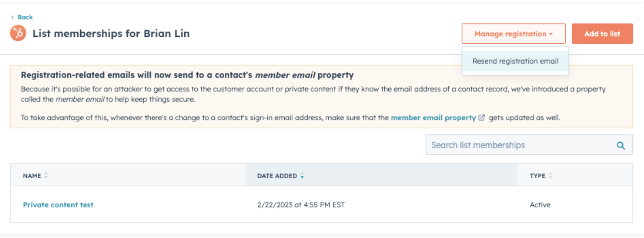Click the HubSpot sprocket logo icon
The width and height of the screenshot is (644, 238).
coord(18,33)
